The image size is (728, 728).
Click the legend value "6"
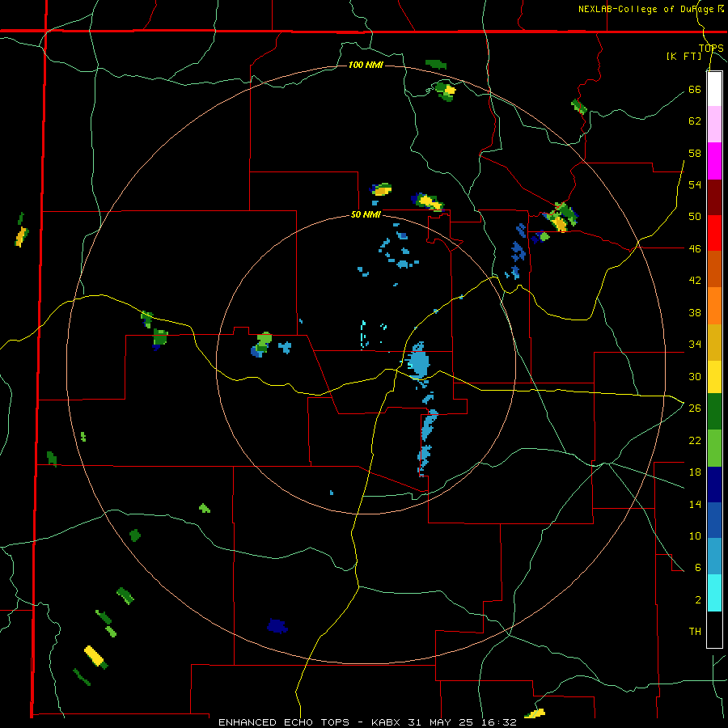click(697, 568)
